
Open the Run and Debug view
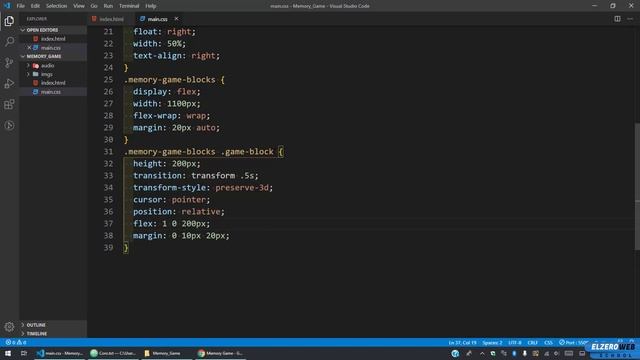pyautogui.click(x=9, y=83)
